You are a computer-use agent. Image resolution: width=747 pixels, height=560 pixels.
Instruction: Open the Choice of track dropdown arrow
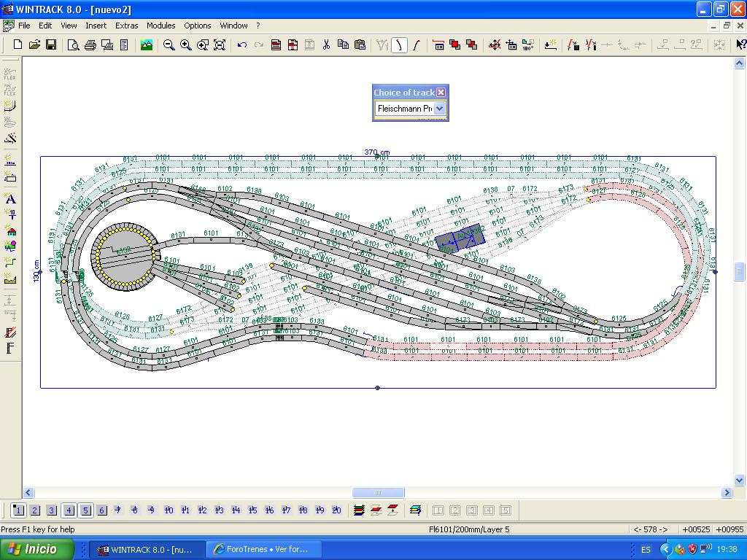click(439, 109)
